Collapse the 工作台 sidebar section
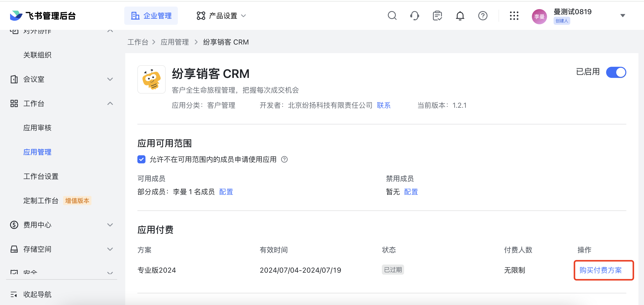 pyautogui.click(x=110, y=103)
